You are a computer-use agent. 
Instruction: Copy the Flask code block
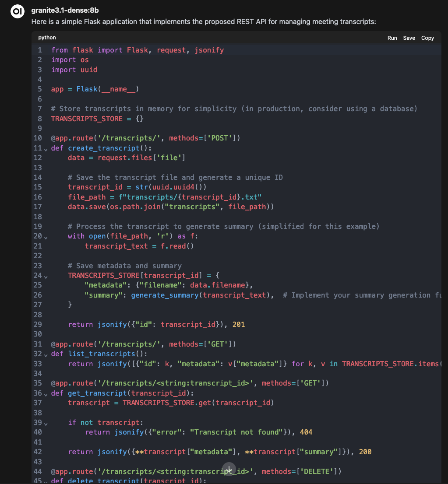click(x=427, y=38)
